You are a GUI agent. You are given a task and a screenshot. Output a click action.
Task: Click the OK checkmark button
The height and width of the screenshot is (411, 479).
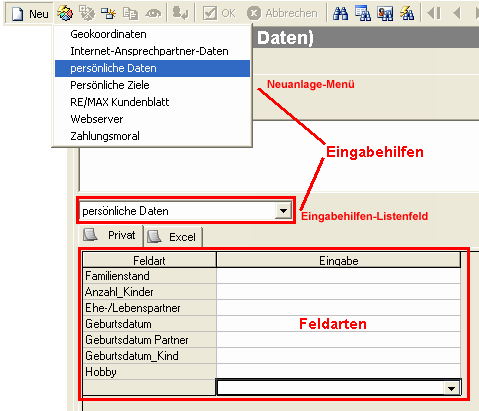(219, 13)
